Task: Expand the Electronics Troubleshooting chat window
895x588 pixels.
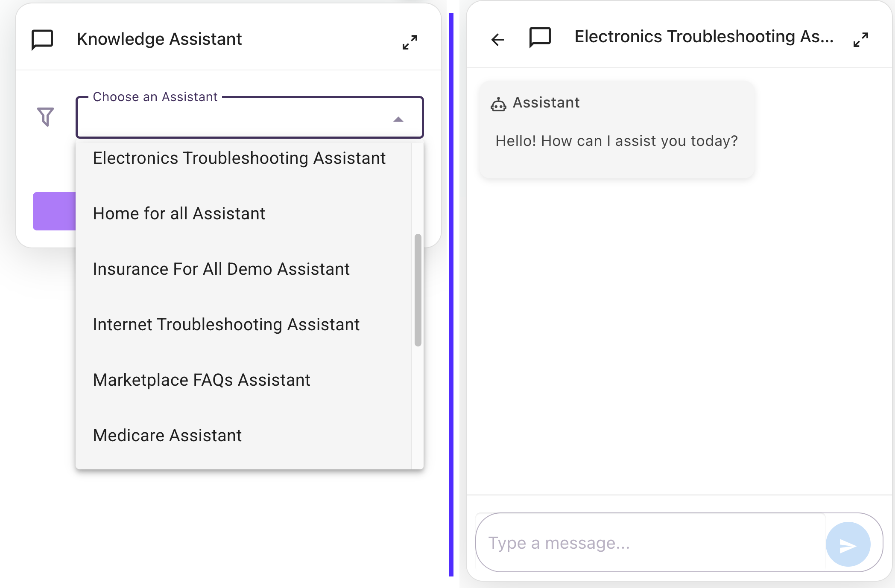Action: coord(860,40)
